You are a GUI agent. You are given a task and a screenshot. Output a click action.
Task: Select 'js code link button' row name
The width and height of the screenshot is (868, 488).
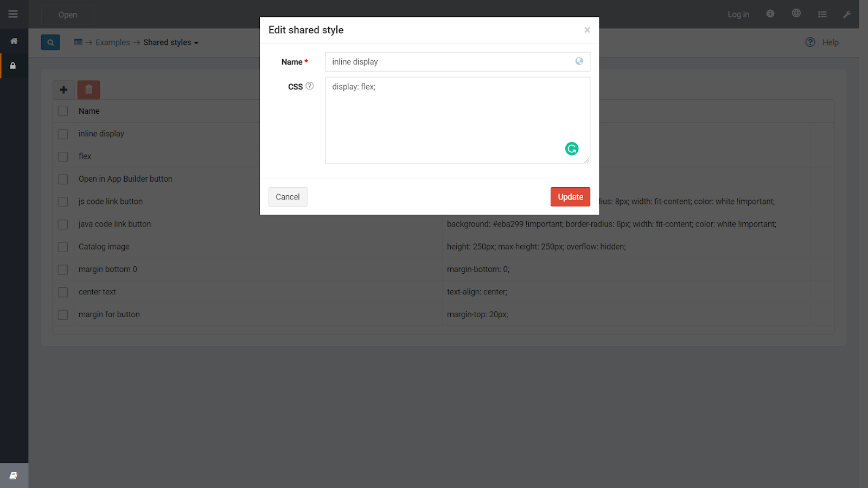pos(111,201)
